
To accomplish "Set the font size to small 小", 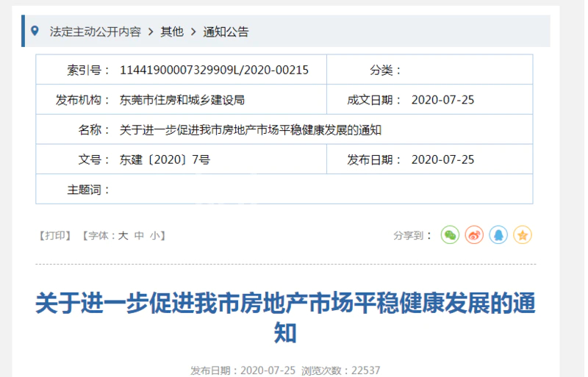I will [154, 236].
